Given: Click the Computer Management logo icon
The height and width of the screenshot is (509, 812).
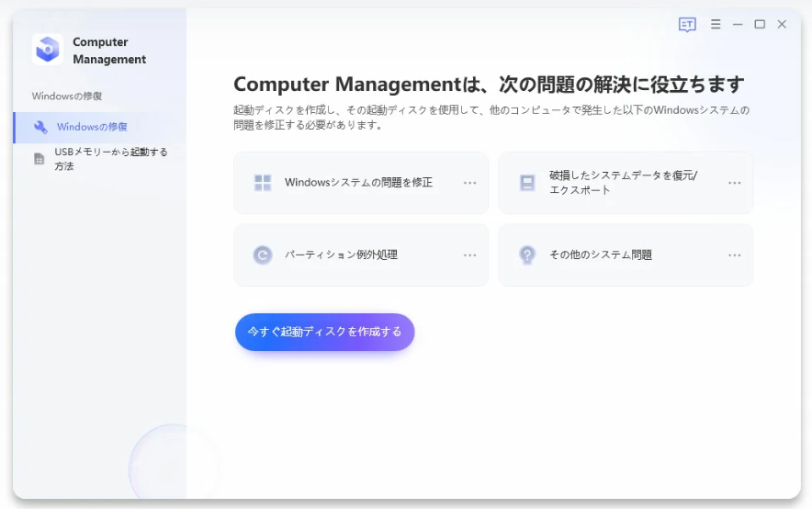Looking at the screenshot, I should (x=48, y=50).
